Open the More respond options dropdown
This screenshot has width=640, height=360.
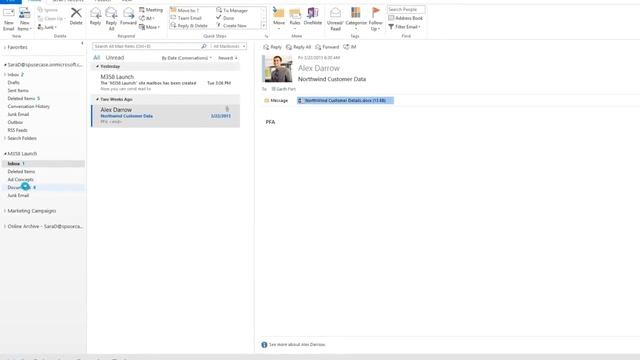[x=149, y=27]
